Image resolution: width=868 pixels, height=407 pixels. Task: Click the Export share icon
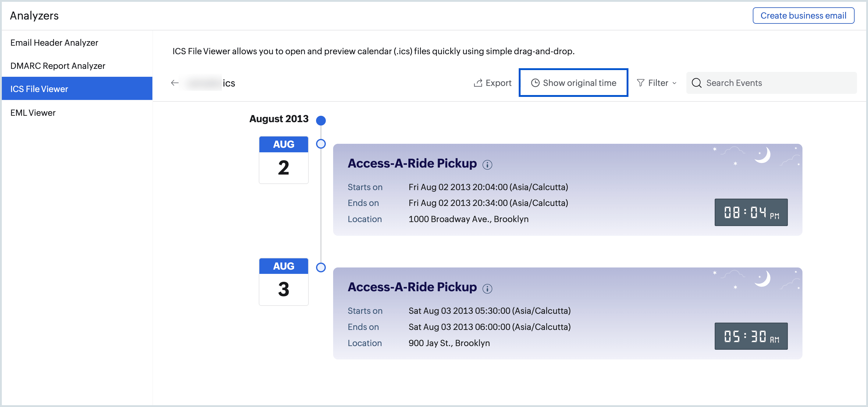click(478, 83)
